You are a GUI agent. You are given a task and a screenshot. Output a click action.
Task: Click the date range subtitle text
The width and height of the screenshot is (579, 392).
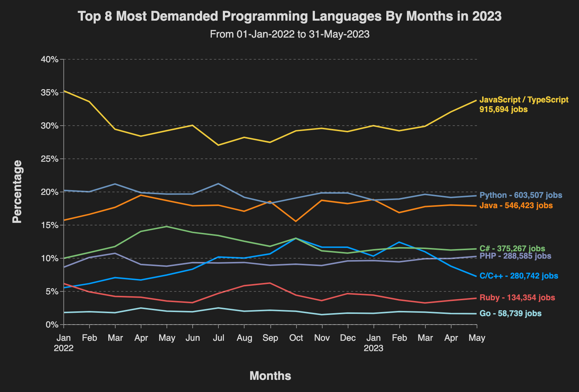(x=289, y=34)
